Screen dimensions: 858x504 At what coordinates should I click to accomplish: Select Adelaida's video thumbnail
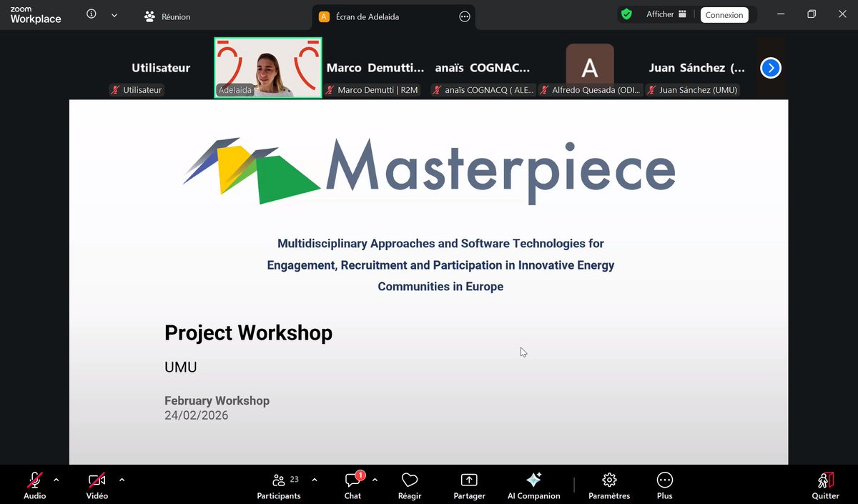[268, 67]
